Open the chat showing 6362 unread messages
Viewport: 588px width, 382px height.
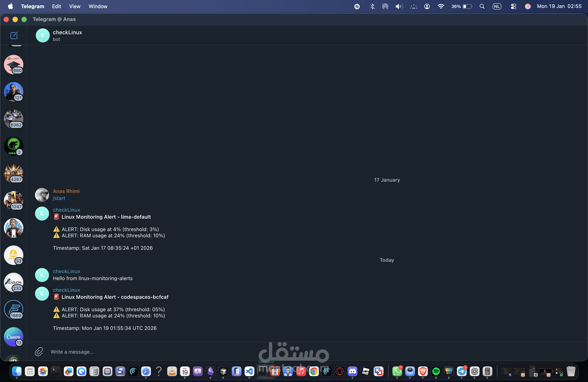(14, 119)
